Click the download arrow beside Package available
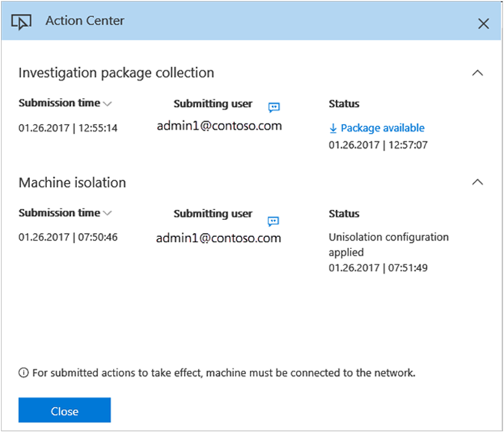 click(334, 129)
